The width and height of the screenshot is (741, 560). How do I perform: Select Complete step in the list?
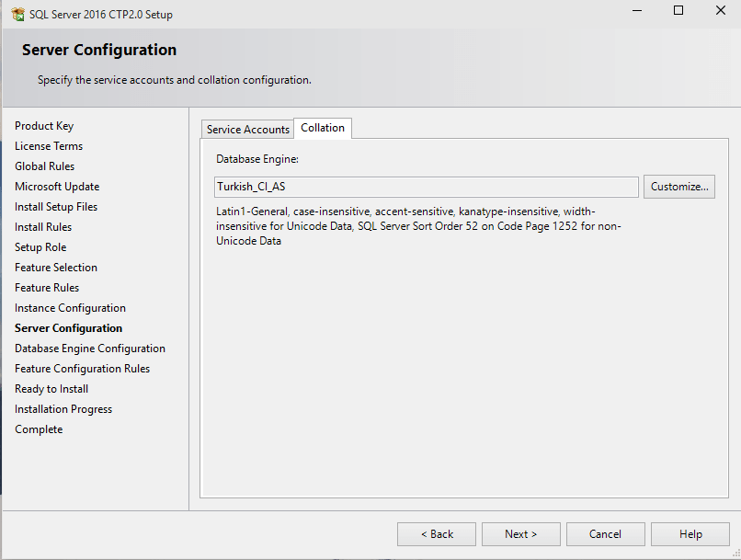(x=39, y=429)
